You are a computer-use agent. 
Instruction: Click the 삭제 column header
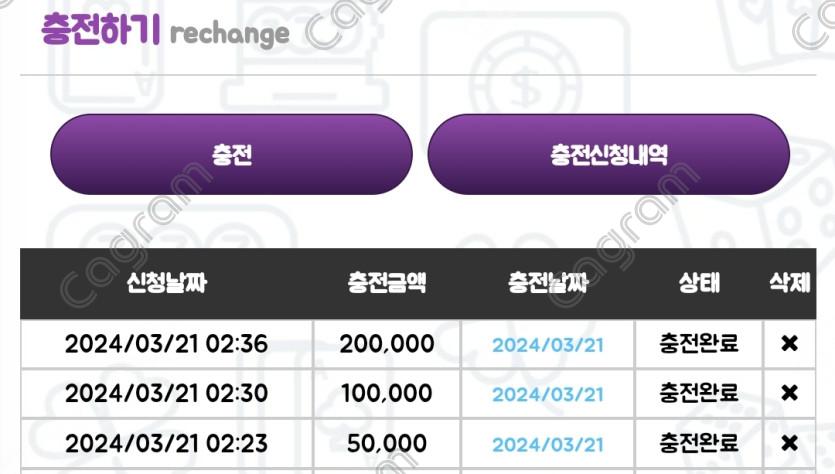point(789,283)
